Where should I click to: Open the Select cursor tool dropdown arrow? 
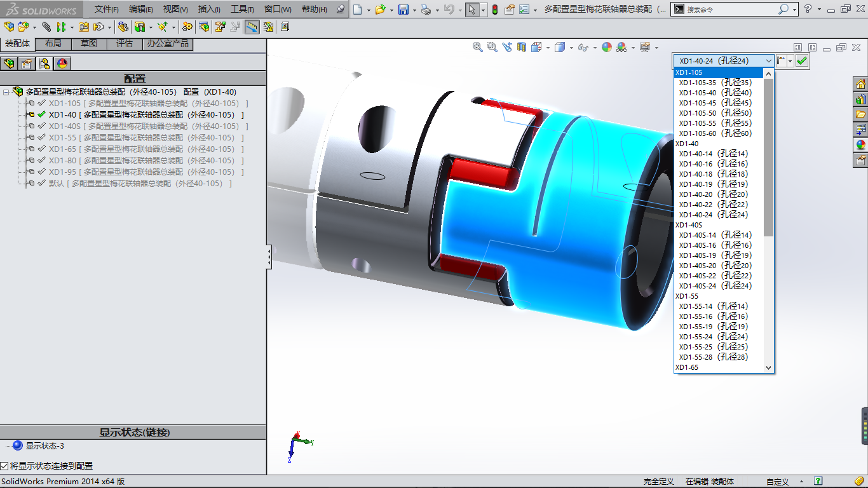click(484, 10)
